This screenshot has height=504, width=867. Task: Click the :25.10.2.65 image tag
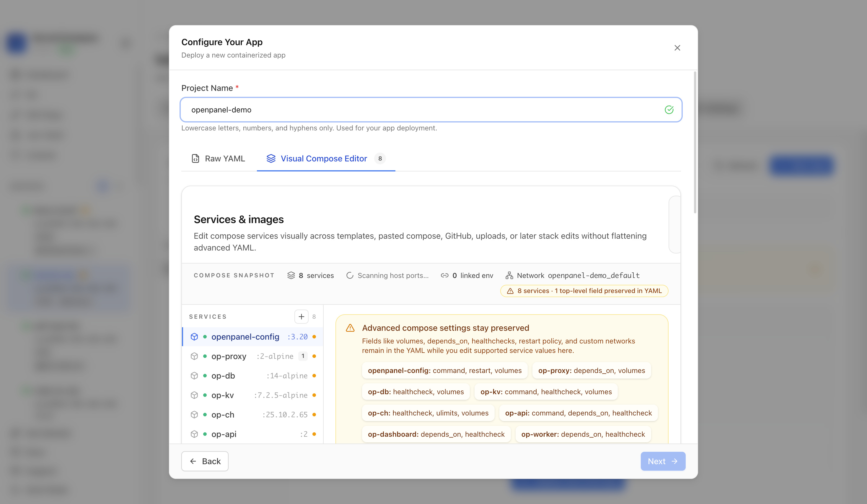pos(285,415)
